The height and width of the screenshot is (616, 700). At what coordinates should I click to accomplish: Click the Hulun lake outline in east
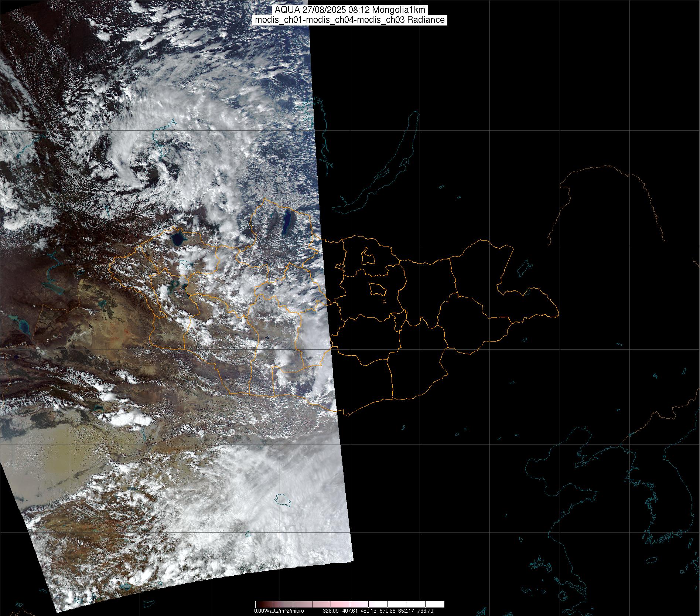pyautogui.click(x=523, y=268)
